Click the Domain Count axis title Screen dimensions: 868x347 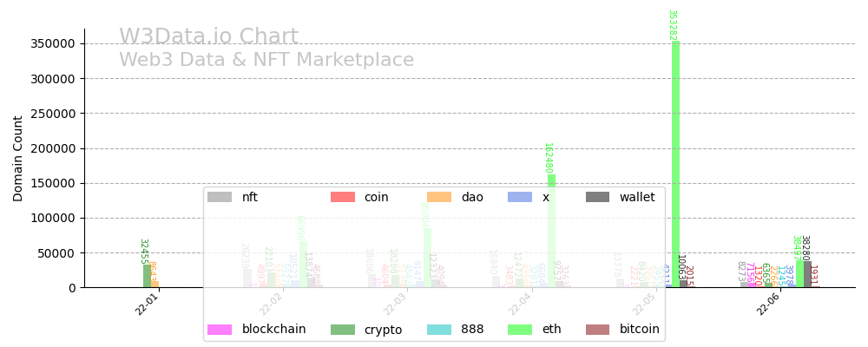pyautogui.click(x=18, y=159)
